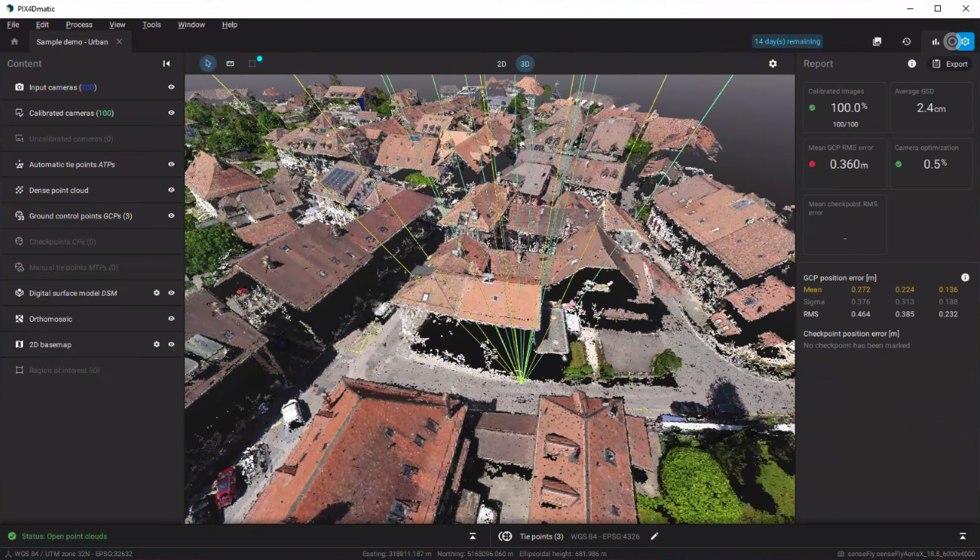Screen dimensions: 980x560
Task: Open the Tools menu
Action: click(x=152, y=25)
